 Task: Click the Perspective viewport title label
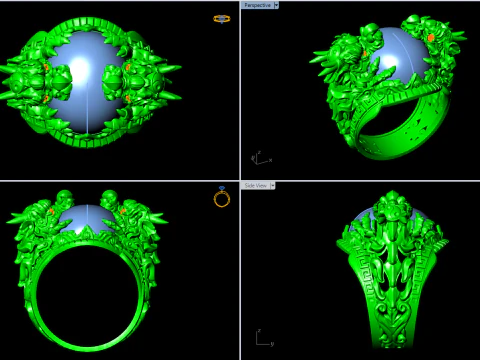pyautogui.click(x=257, y=5)
